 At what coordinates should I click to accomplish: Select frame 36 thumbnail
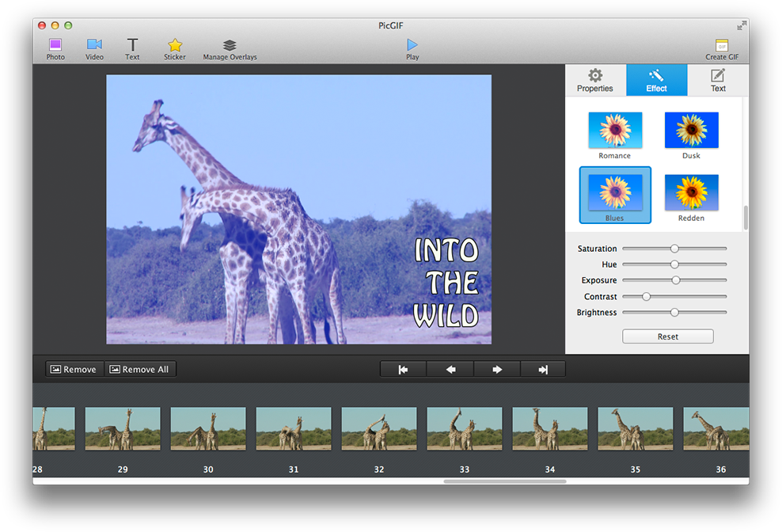pos(716,429)
